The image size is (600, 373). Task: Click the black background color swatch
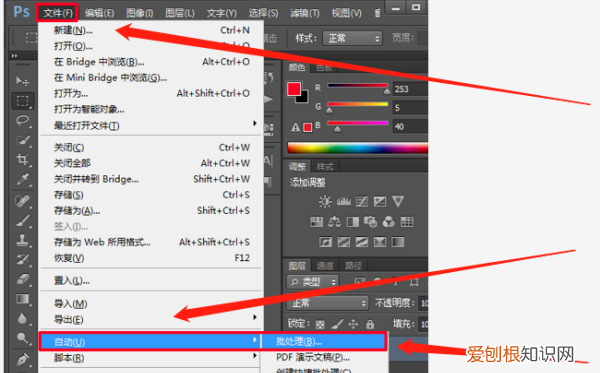(x=304, y=99)
